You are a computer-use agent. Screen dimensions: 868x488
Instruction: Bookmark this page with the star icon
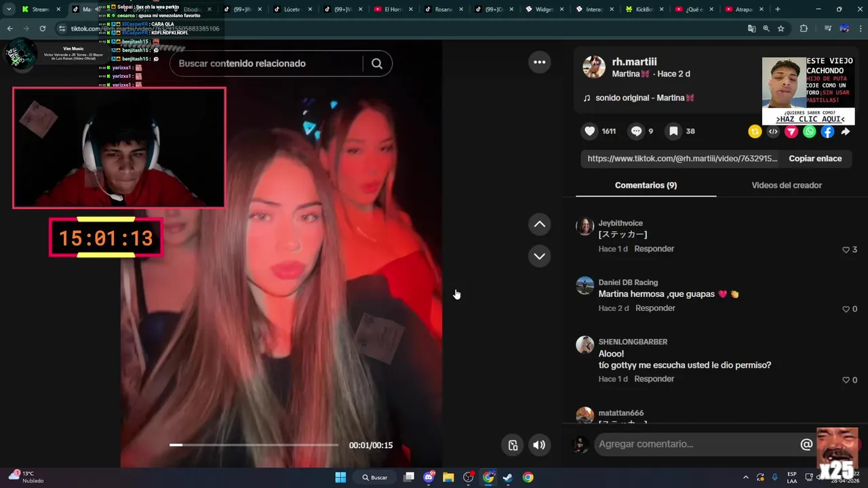click(781, 28)
